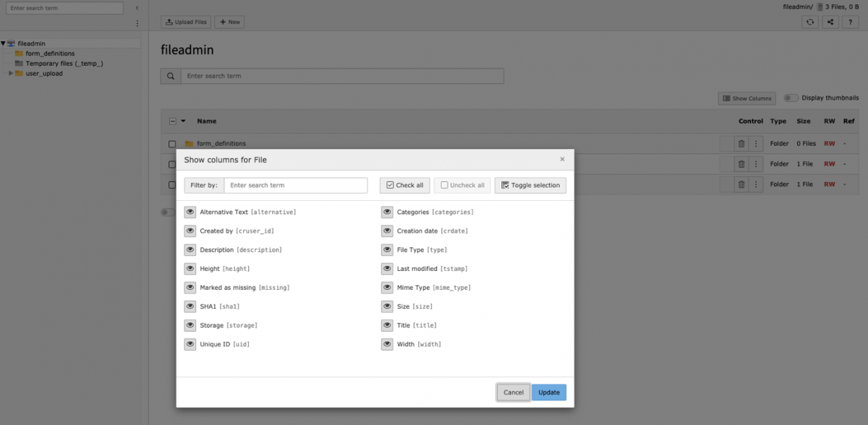Click Type column header

778,121
